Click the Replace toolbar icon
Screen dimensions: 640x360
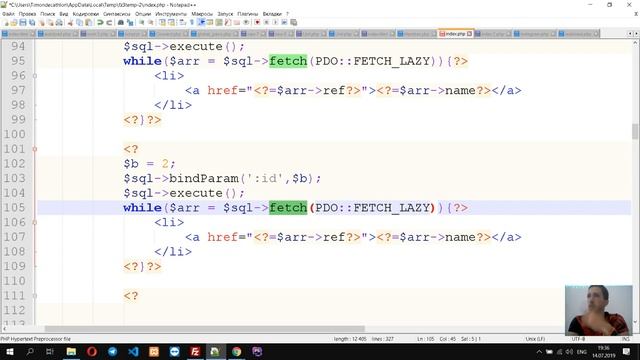(130, 22)
